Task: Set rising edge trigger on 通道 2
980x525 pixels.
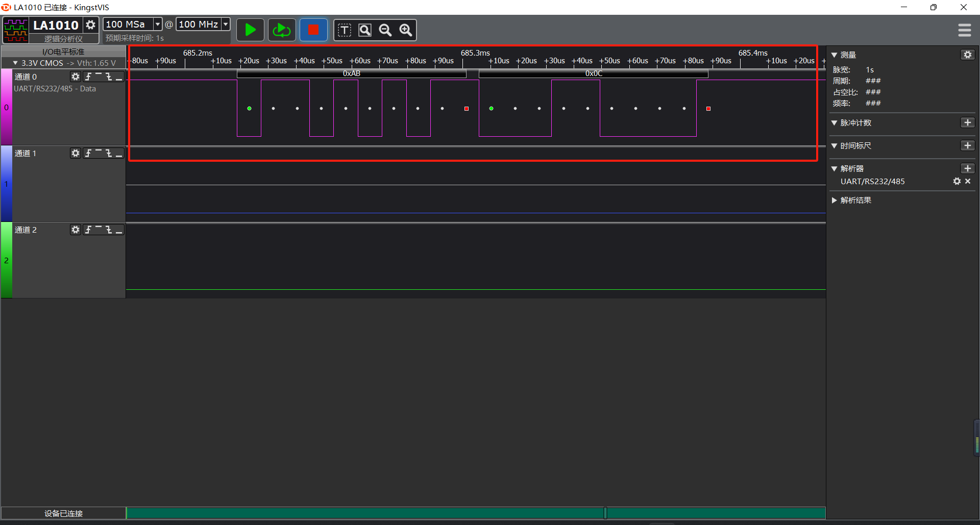Action: coord(88,230)
